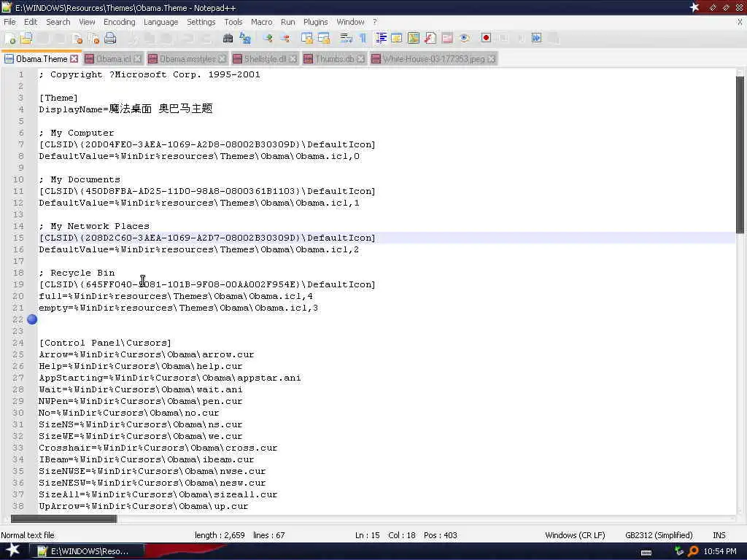Open the Plugins menu
Screen dimensions: 747x560
[x=315, y=22]
